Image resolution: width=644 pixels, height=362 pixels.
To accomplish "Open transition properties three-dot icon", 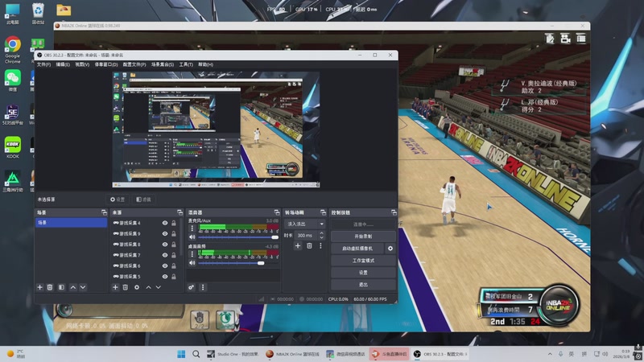I will point(320,245).
